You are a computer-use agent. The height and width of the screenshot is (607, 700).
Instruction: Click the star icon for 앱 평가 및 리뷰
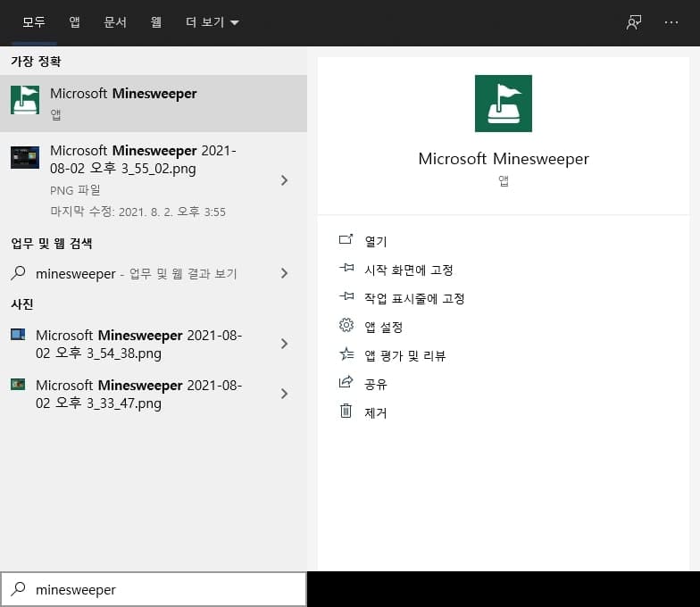click(346, 354)
